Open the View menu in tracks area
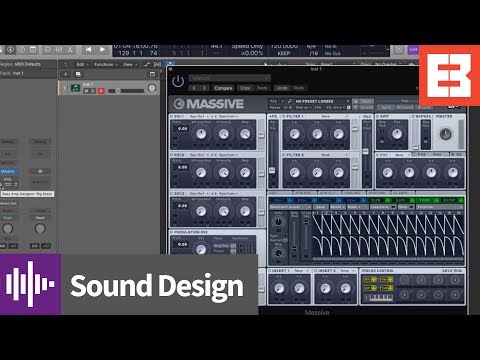Image resolution: width=480 pixels, height=360 pixels. point(129,64)
